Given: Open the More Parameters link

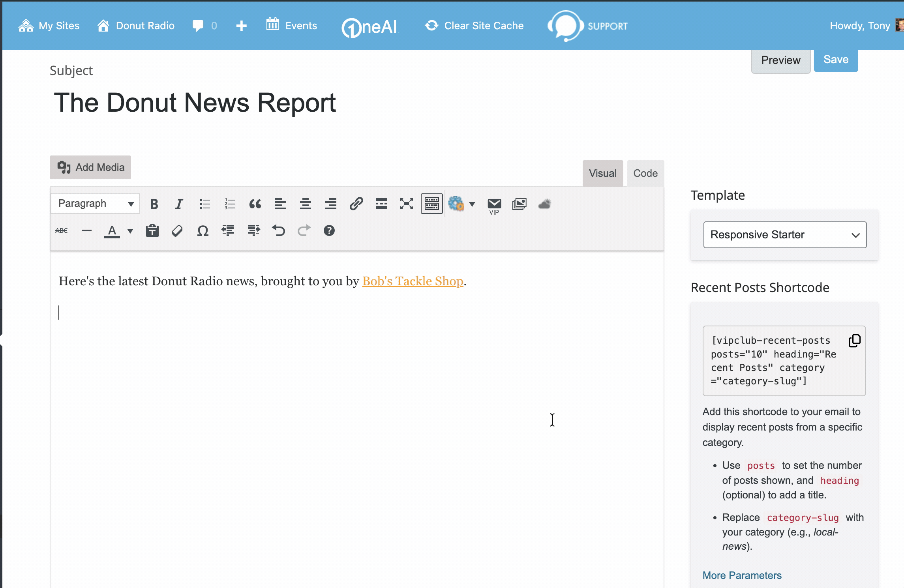Looking at the screenshot, I should (742, 575).
